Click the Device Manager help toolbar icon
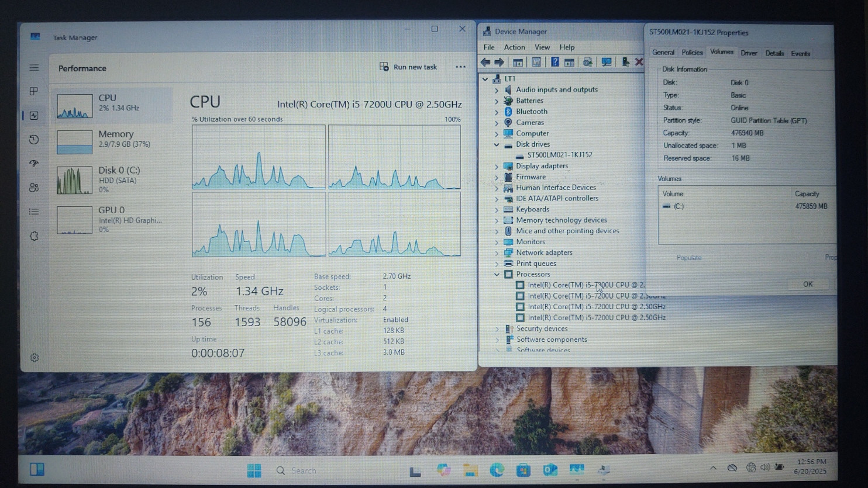868x488 pixels. tap(554, 62)
